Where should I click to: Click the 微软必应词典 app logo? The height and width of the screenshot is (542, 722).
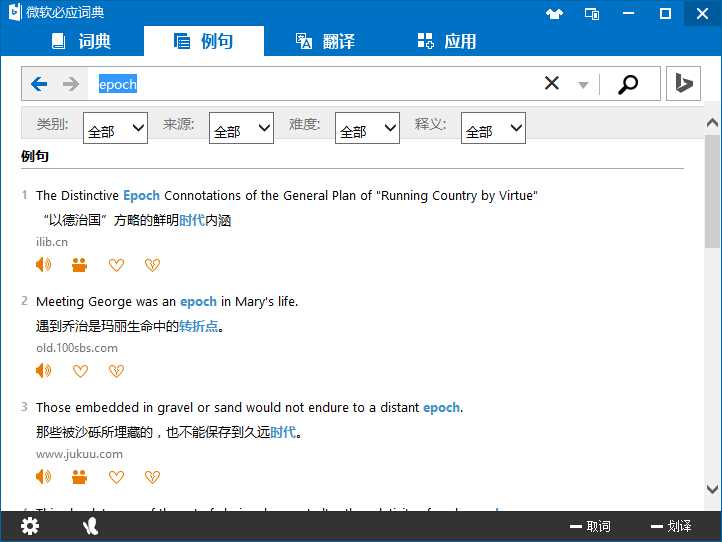coord(15,12)
